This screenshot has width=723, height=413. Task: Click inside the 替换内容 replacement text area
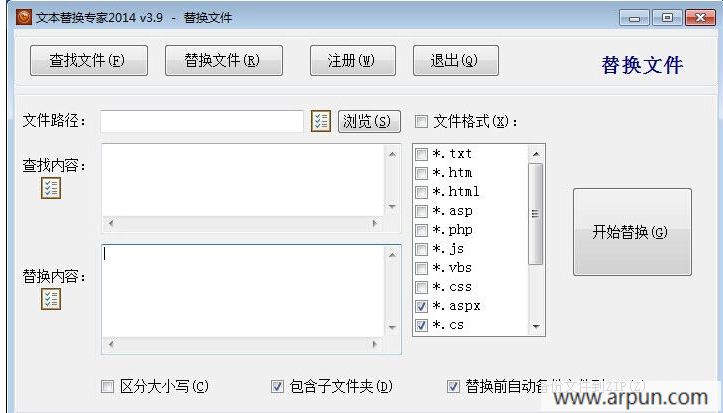[243, 291]
